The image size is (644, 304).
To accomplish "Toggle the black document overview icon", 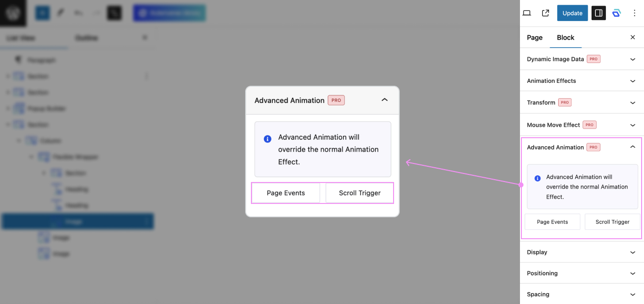I will pyautogui.click(x=114, y=13).
